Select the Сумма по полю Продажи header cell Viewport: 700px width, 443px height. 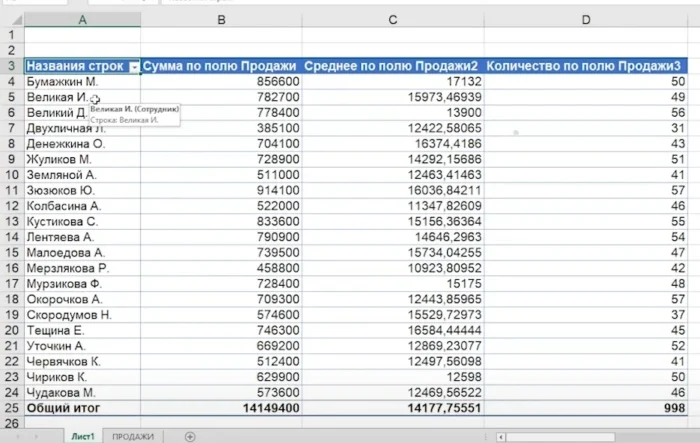point(221,66)
